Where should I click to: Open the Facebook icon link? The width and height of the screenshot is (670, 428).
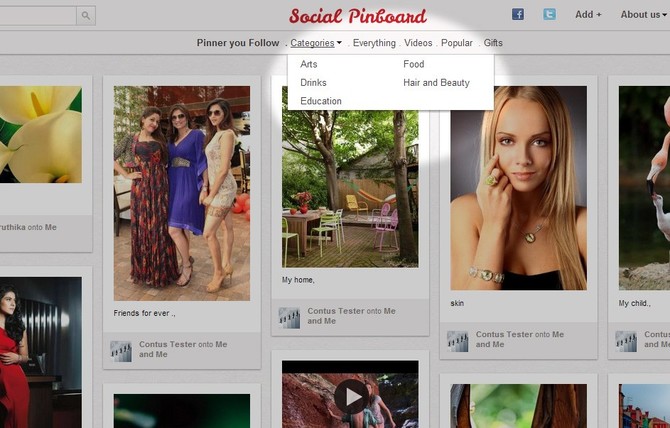point(518,15)
